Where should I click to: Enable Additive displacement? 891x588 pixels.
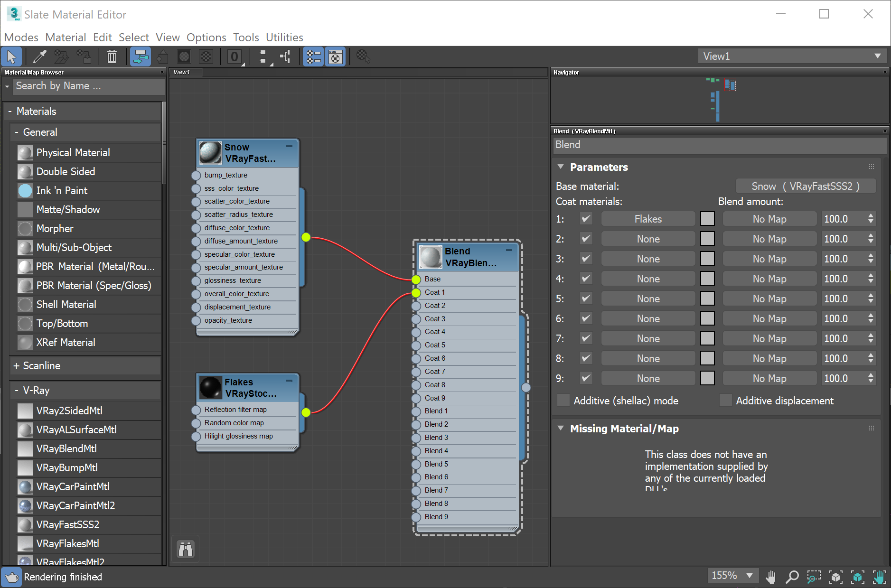[726, 401]
